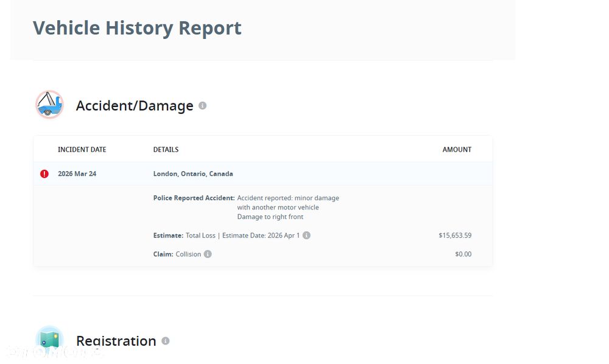Viewport: 609px width, 364px height.
Task: Click the Police Reported Accident label
Action: coord(194,198)
